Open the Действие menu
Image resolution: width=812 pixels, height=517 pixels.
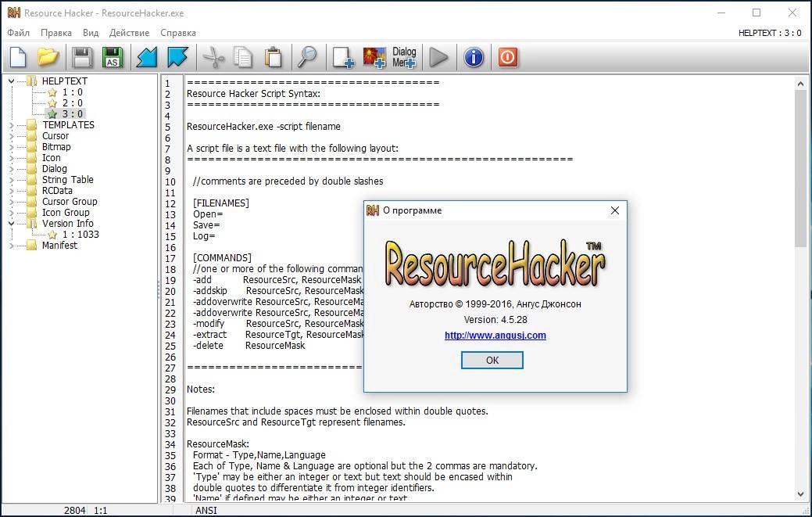click(129, 33)
